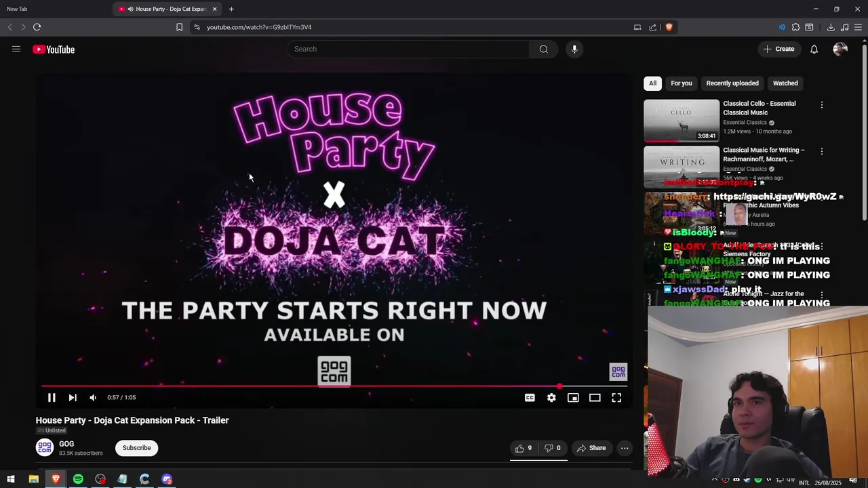Select the Recently uploaded filter chip
868x488 pixels.
pyautogui.click(x=732, y=83)
